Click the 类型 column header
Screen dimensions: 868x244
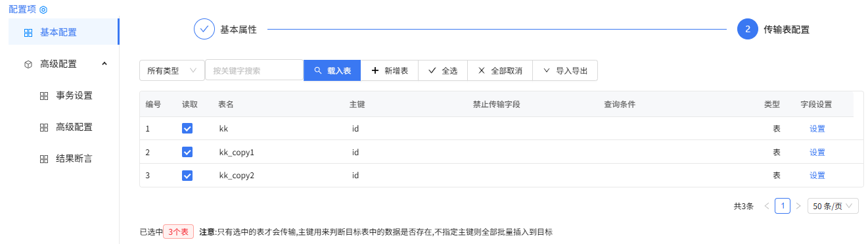point(772,105)
